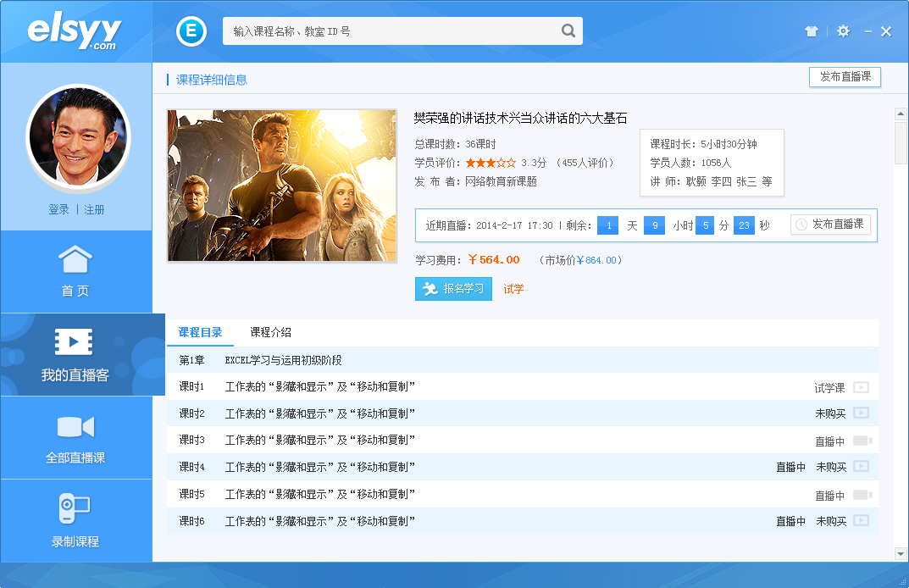Click the ￥564.00 price
This screenshot has height=588, width=909.
(x=494, y=260)
